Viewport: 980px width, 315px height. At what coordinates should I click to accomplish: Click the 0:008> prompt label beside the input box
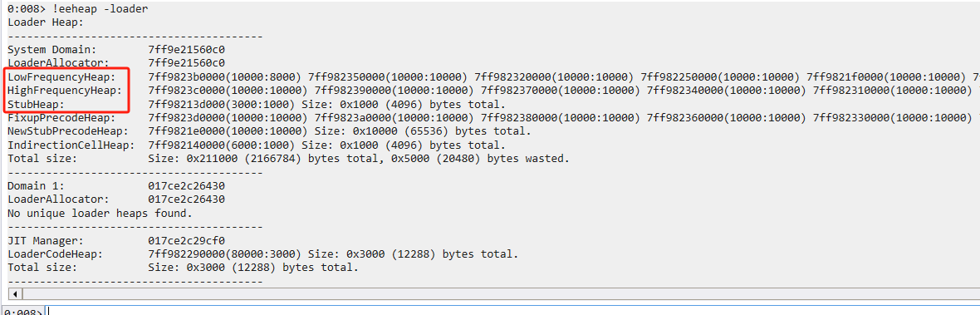click(x=22, y=311)
